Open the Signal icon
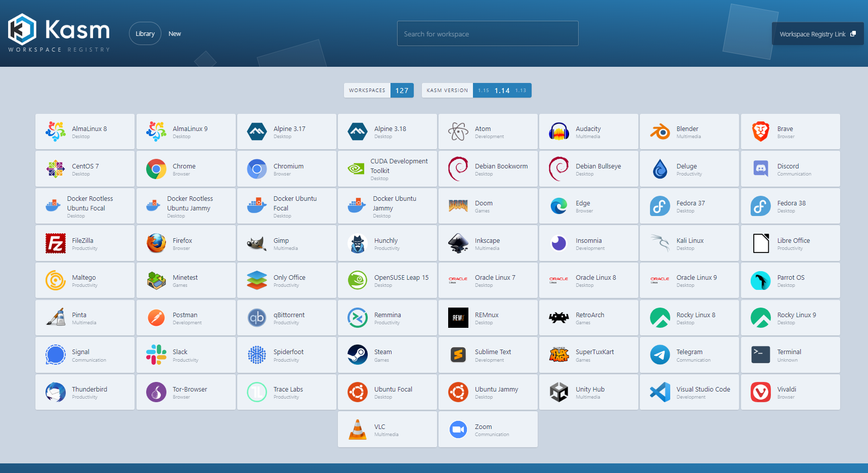This screenshot has height=473, width=868. click(x=56, y=355)
